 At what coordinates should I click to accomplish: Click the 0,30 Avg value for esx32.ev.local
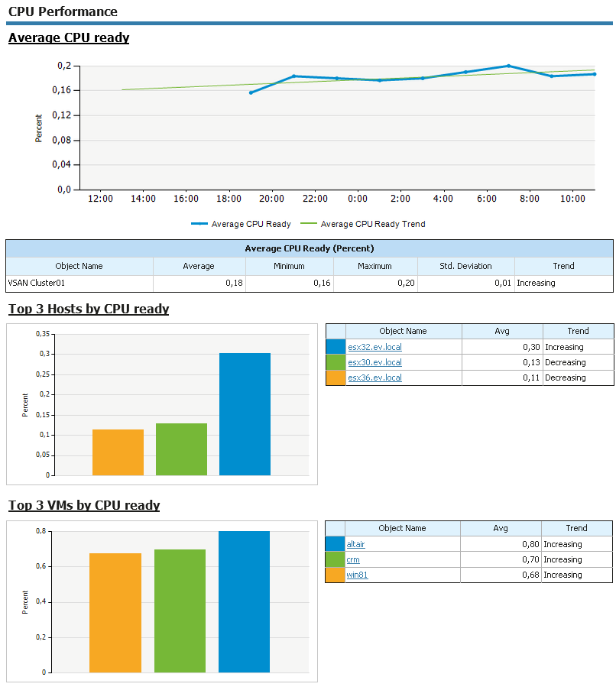click(x=503, y=347)
